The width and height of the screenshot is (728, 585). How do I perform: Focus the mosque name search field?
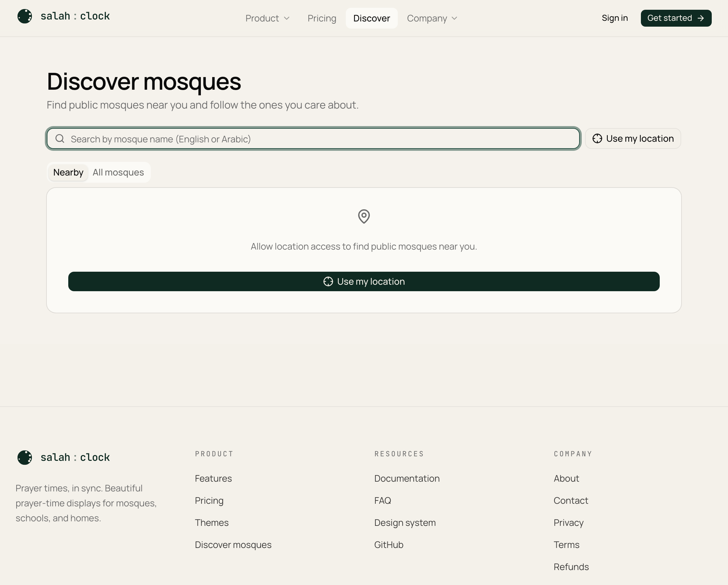click(x=313, y=138)
